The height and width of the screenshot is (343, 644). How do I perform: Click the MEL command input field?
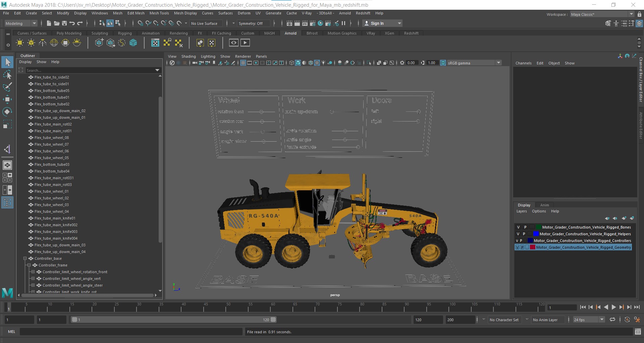(x=131, y=332)
